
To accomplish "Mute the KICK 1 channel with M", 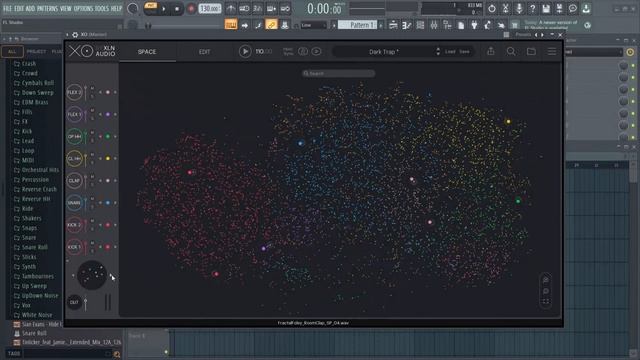I will (92, 243).
